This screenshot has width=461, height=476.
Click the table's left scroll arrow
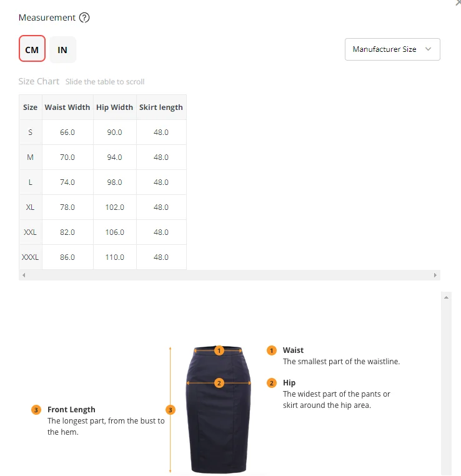pos(24,275)
